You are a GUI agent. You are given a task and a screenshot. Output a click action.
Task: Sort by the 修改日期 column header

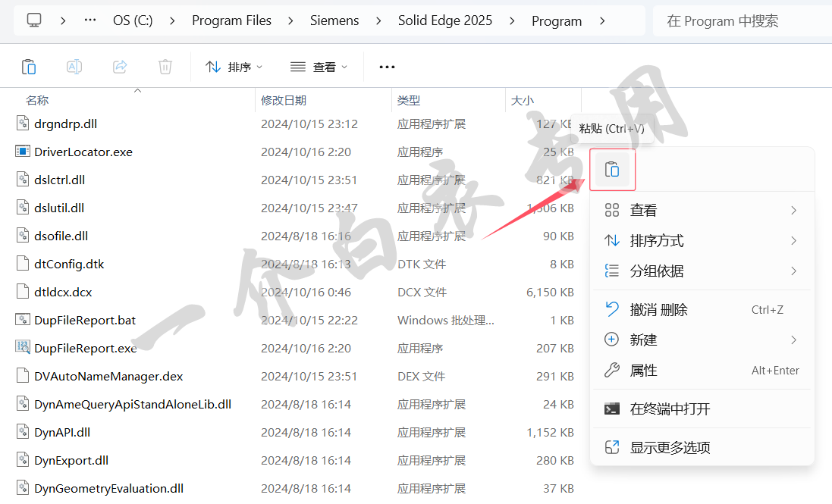(x=284, y=100)
